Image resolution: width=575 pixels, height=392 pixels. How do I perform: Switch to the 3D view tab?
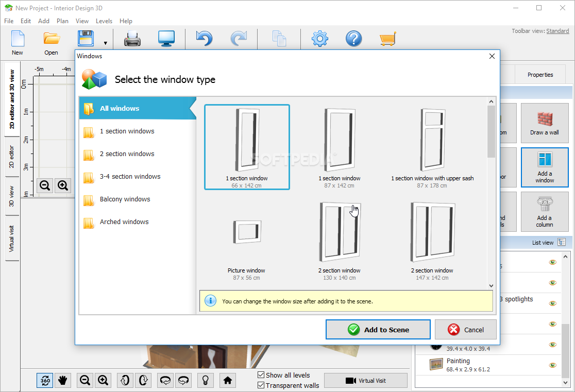tap(12, 197)
